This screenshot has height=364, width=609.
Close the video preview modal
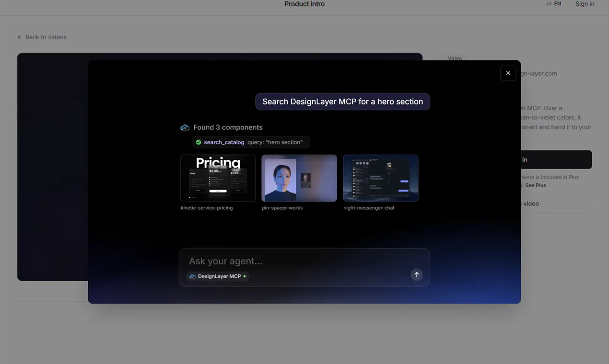pos(508,73)
